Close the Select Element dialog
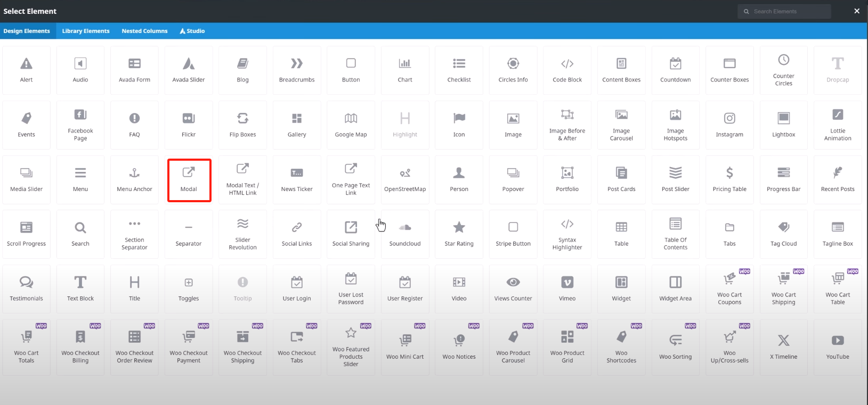Viewport: 868px width, 405px height. pyautogui.click(x=857, y=11)
